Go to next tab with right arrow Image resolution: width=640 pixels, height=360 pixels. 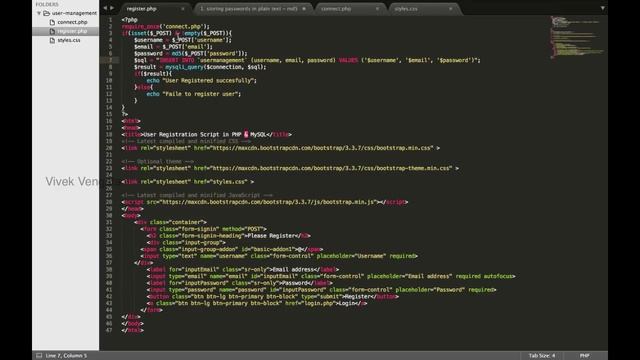click(x=112, y=8)
